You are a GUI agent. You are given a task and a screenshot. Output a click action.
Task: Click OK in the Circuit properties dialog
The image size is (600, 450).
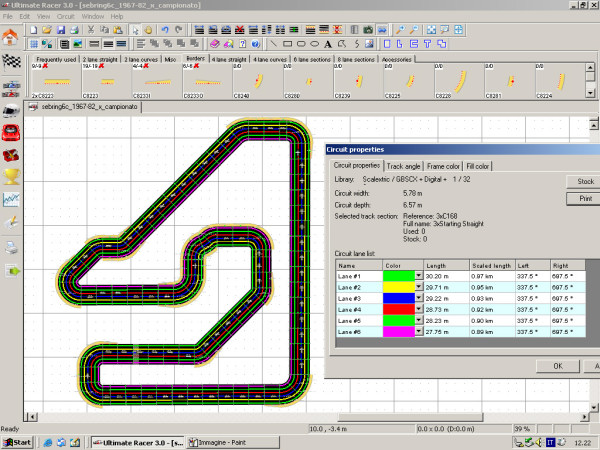(557, 366)
